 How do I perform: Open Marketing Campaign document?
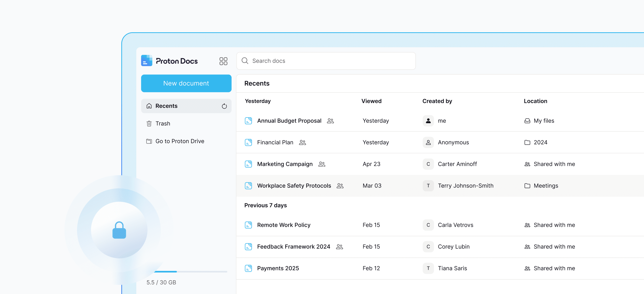(x=285, y=164)
